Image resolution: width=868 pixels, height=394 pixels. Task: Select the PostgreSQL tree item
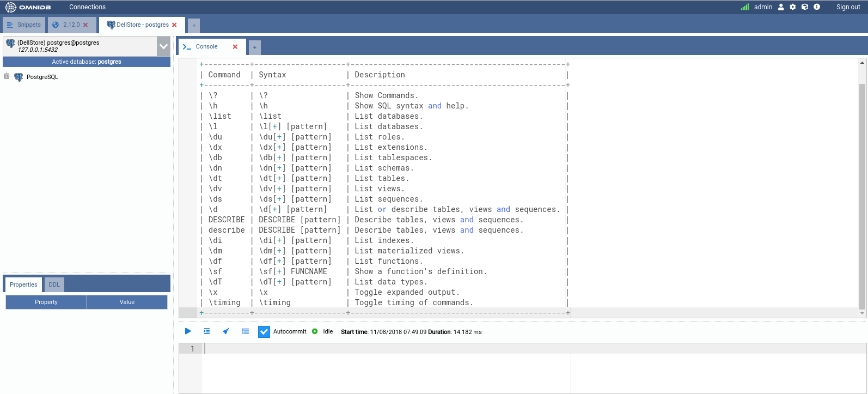point(42,77)
